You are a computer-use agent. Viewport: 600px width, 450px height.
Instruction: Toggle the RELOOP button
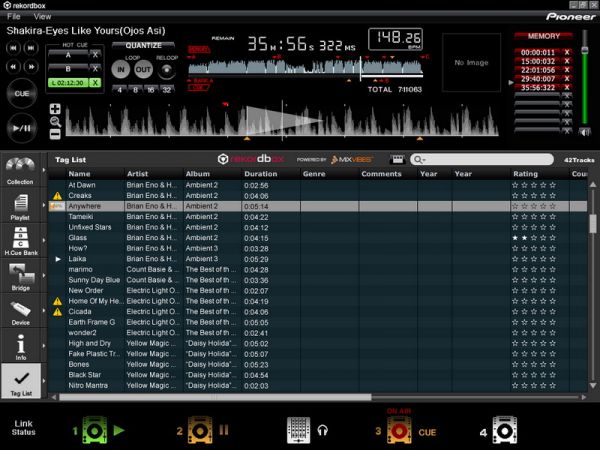point(166,70)
